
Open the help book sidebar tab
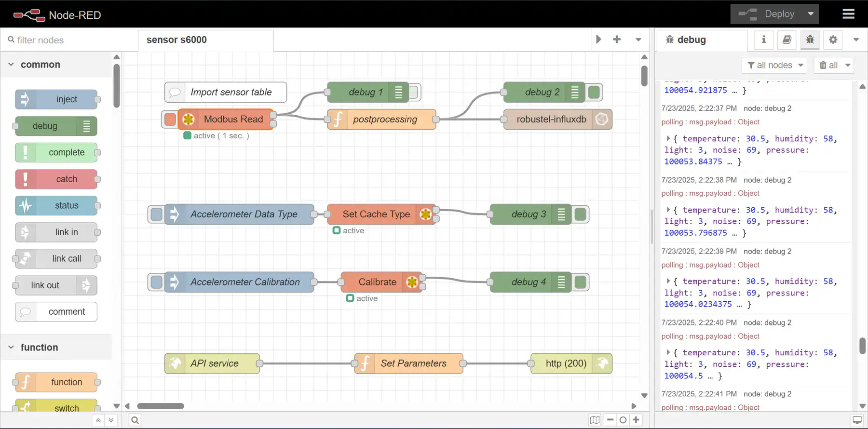(787, 40)
